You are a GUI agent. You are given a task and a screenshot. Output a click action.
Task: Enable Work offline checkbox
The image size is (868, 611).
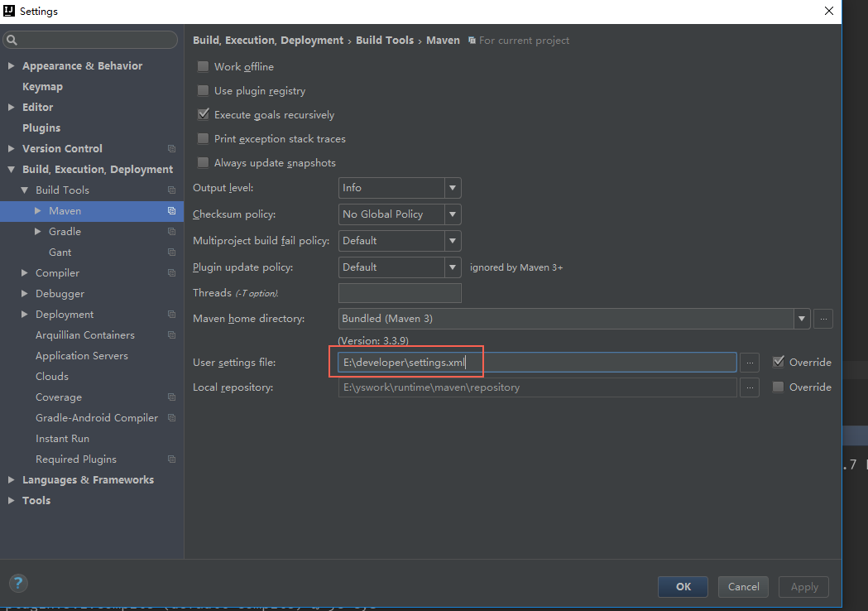[x=204, y=66]
